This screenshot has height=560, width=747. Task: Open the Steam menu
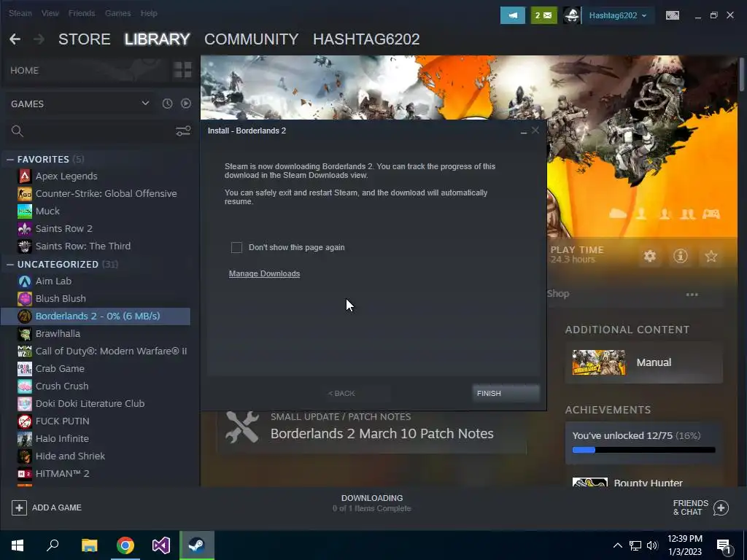(20, 13)
